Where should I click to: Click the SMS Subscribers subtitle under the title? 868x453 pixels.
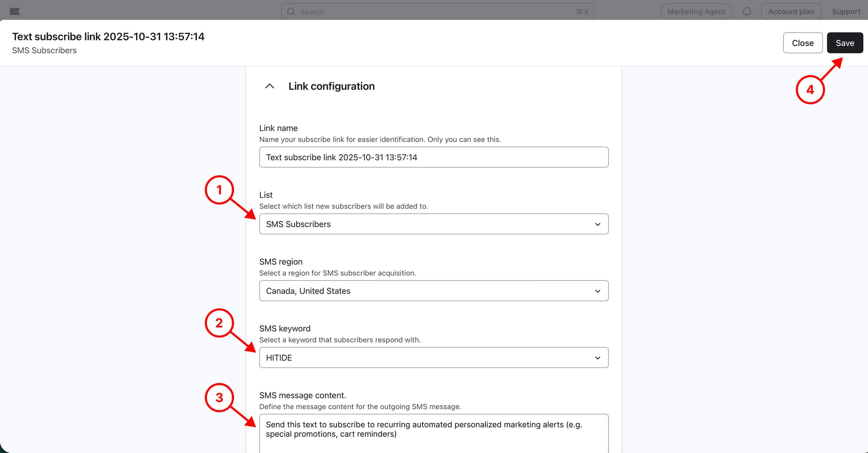click(44, 50)
